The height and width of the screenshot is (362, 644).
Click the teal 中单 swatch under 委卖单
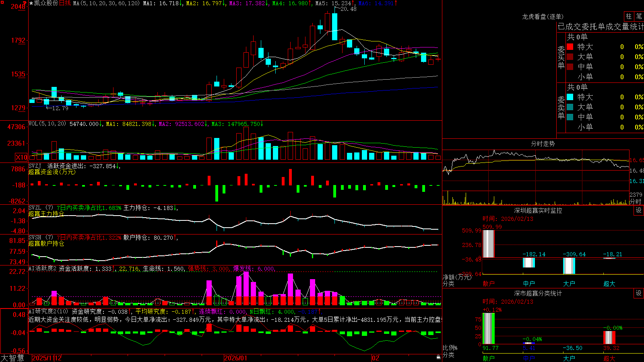point(570,117)
